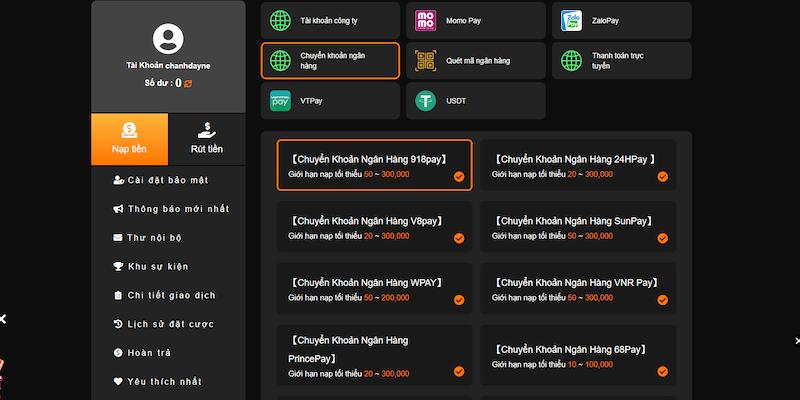
Task: Toggle the SunPay channel check mark
Action: click(663, 238)
